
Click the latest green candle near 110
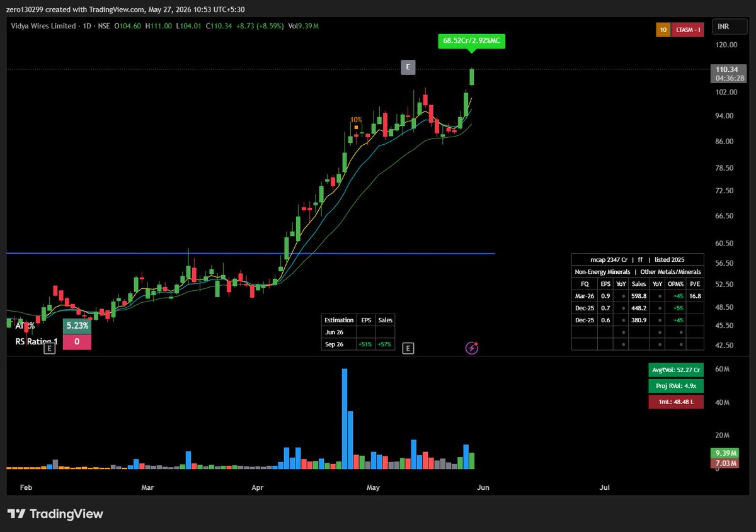tap(472, 77)
